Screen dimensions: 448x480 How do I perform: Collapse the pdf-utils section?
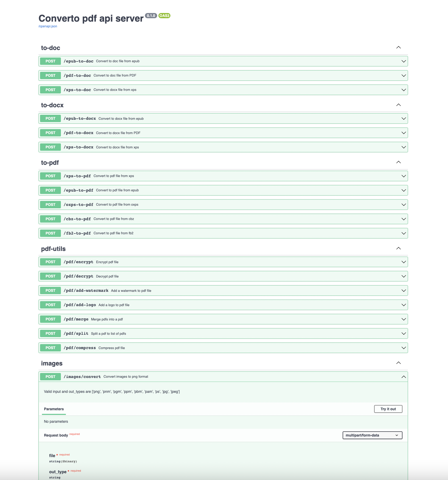pos(398,248)
